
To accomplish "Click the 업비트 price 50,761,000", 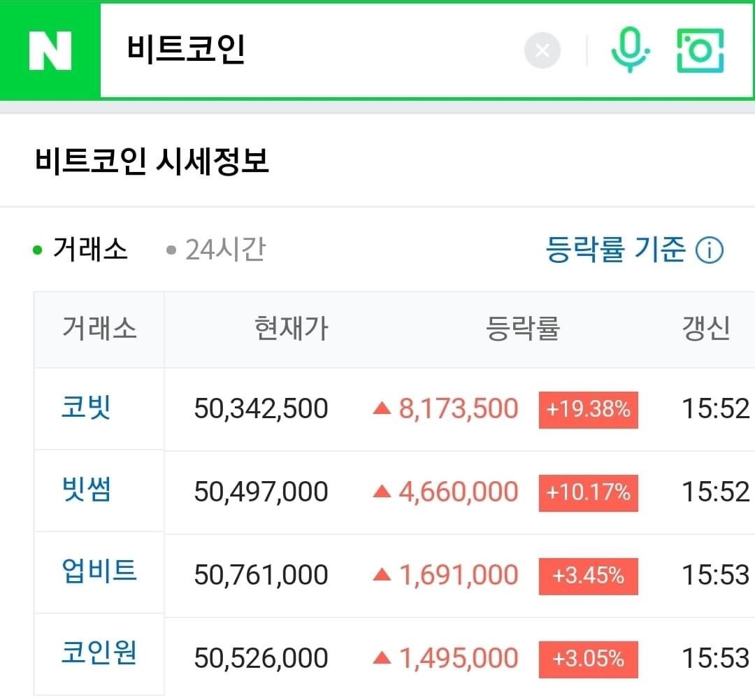I will tap(261, 576).
